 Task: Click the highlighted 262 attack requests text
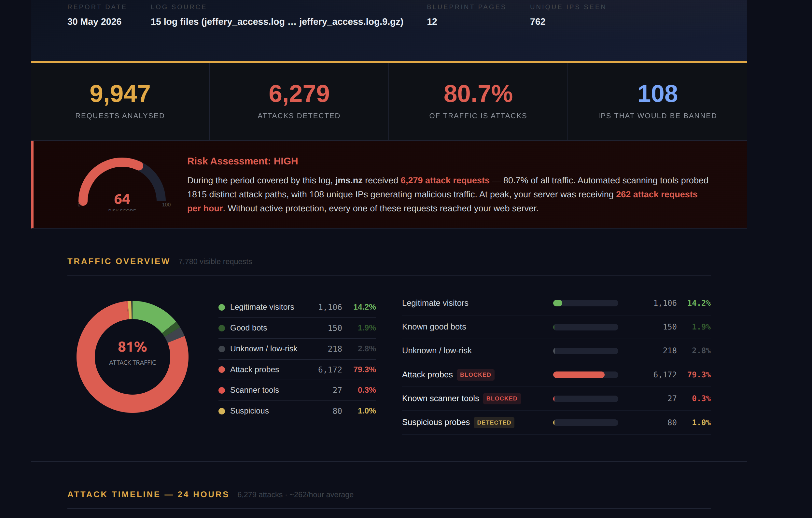pos(657,195)
